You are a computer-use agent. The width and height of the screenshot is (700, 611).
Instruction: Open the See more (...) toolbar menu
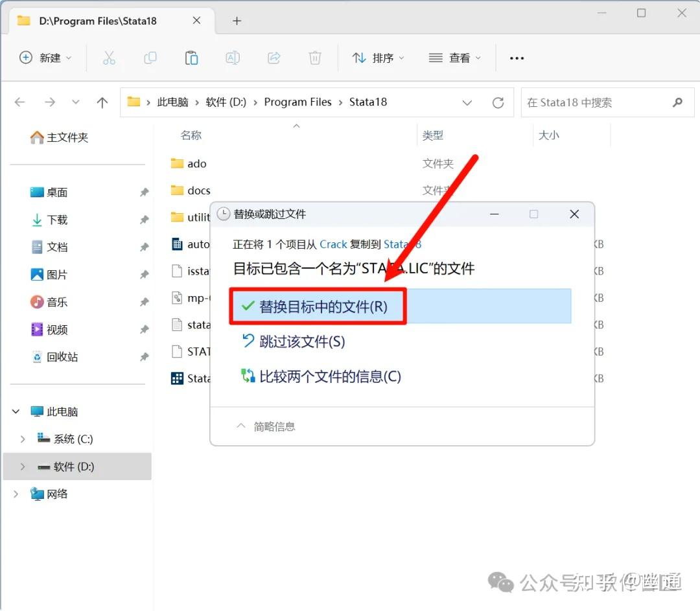(517, 58)
